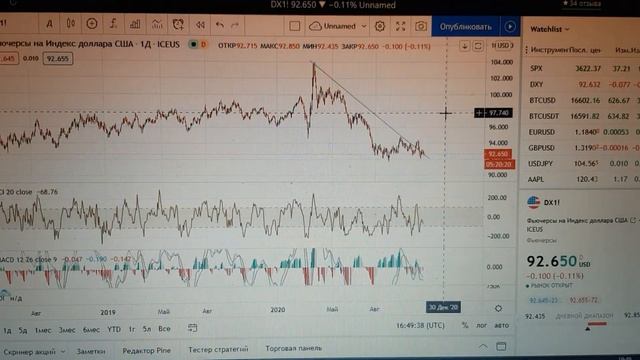Open chart settings gear icon
Viewport: 640px width, 360px height.
pos(380,27)
